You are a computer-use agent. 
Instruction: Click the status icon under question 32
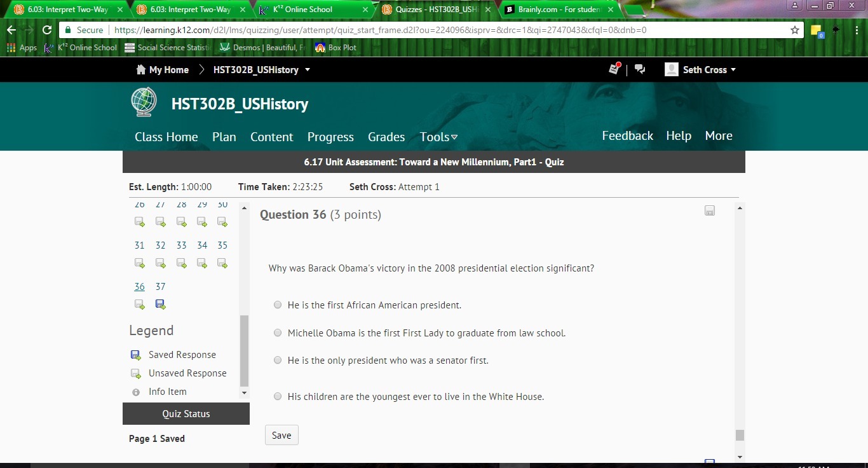pos(160,263)
